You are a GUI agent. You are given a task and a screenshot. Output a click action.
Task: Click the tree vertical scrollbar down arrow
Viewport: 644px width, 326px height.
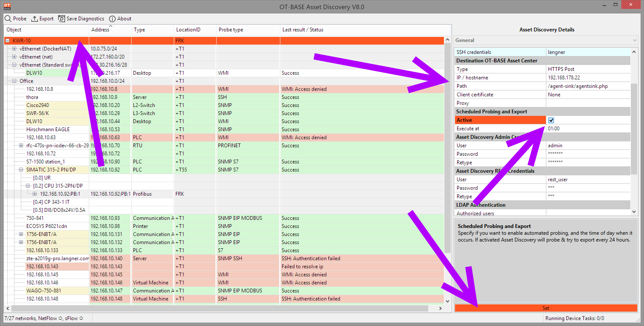pyautogui.click(x=448, y=301)
